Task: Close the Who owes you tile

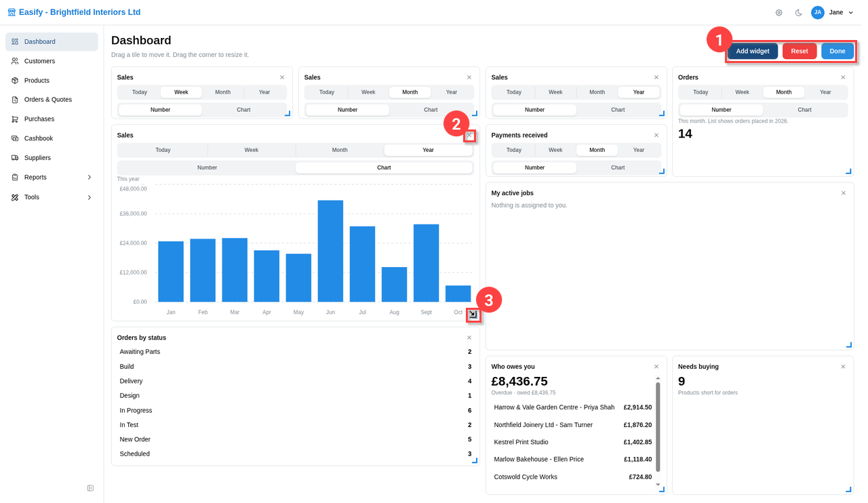Action: (x=656, y=367)
